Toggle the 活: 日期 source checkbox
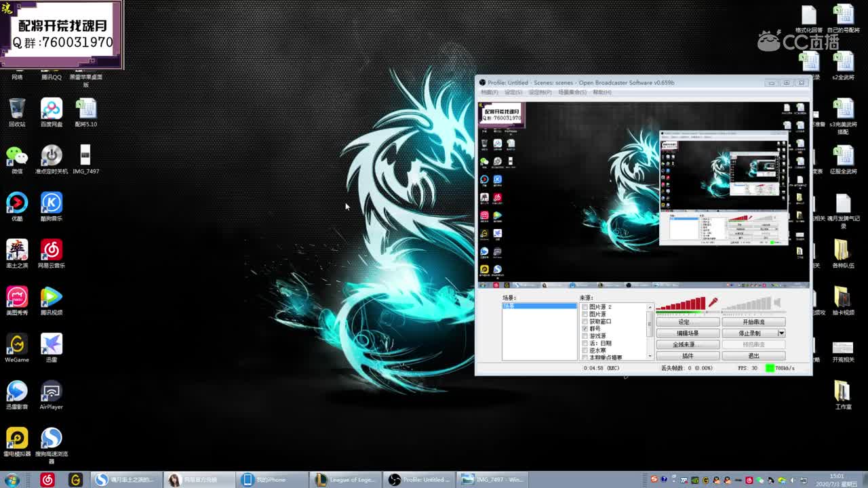The image size is (868, 488). tap(585, 343)
